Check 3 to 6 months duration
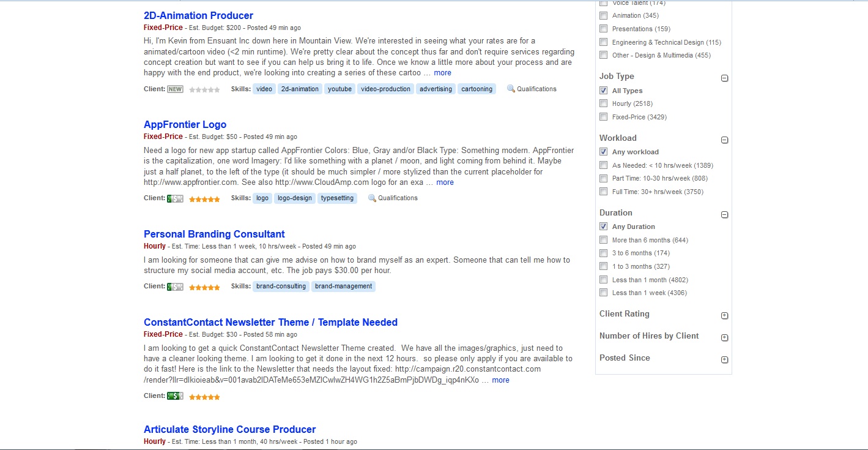The image size is (868, 450). [604, 253]
